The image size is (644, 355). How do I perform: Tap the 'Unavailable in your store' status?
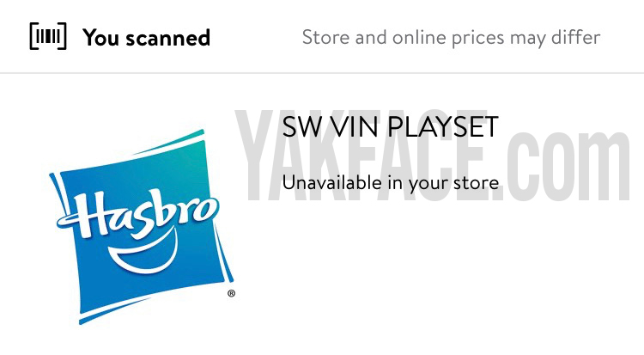(x=391, y=182)
